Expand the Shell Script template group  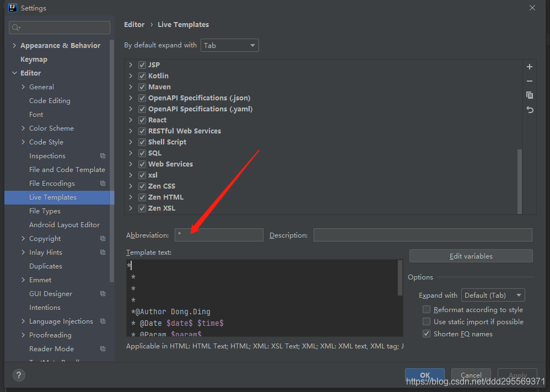(131, 142)
